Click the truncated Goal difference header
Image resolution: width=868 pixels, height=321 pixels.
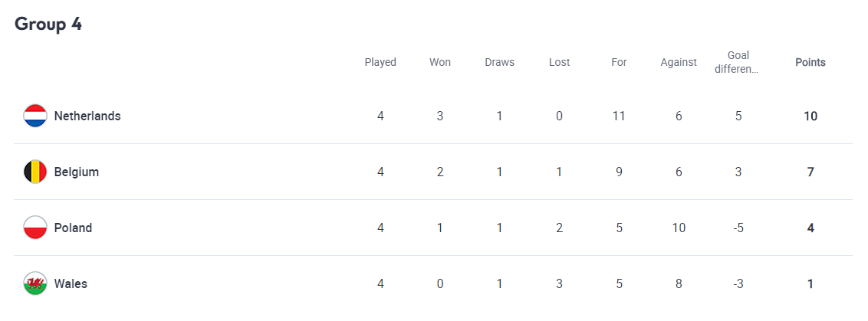click(x=738, y=63)
